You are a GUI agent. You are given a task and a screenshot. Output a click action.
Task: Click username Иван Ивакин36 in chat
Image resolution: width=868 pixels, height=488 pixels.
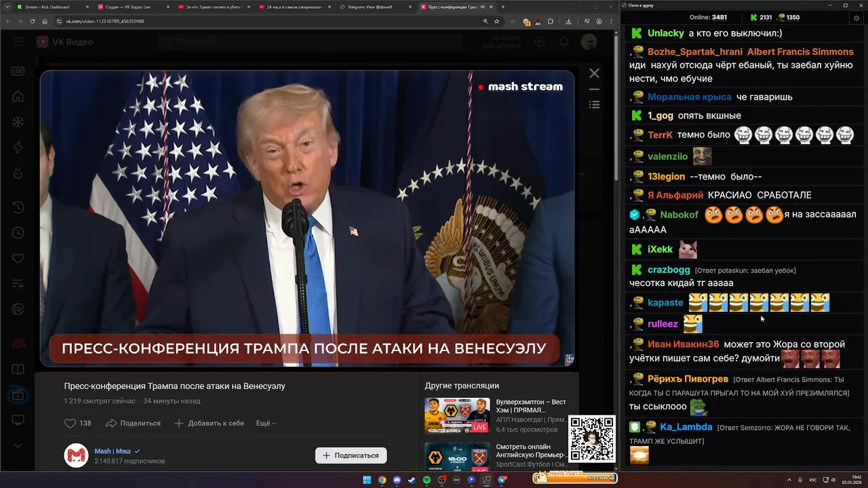click(683, 344)
